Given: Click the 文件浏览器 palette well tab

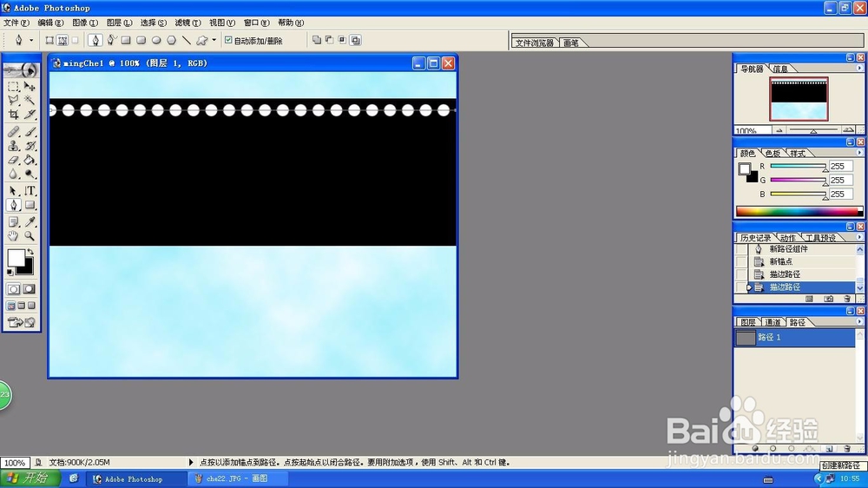Looking at the screenshot, I should 534,43.
